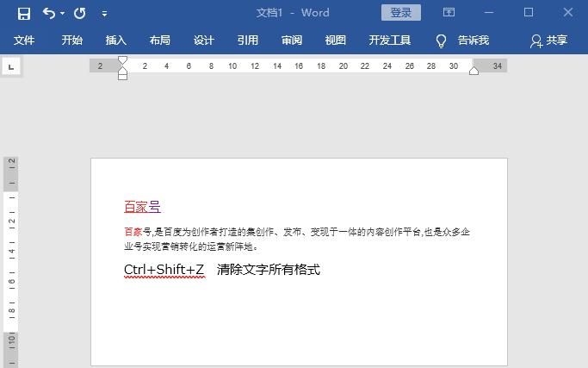Undo the last action
The width and height of the screenshot is (588, 368).
[49, 13]
